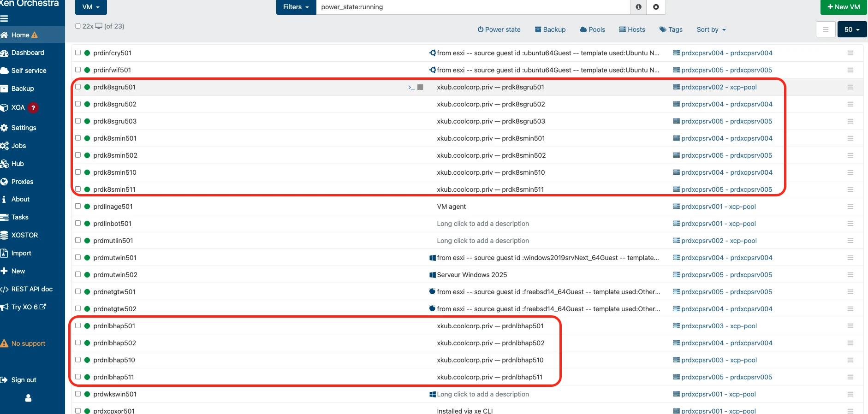
Task: Check the prdmutlin501 VM checkbox
Action: [78, 240]
